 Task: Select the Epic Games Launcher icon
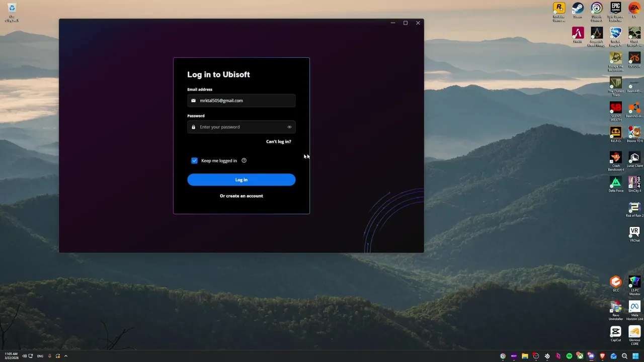click(x=615, y=12)
